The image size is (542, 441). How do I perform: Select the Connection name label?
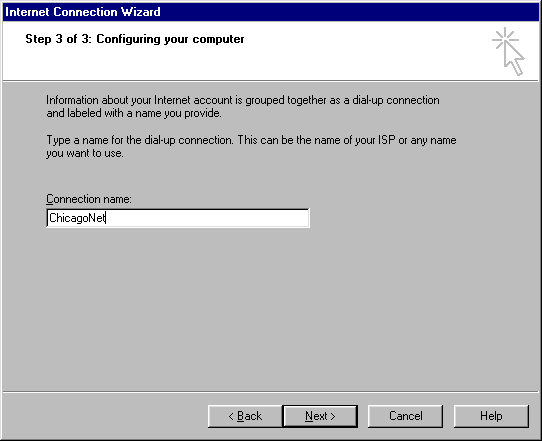pyautogui.click(x=89, y=199)
